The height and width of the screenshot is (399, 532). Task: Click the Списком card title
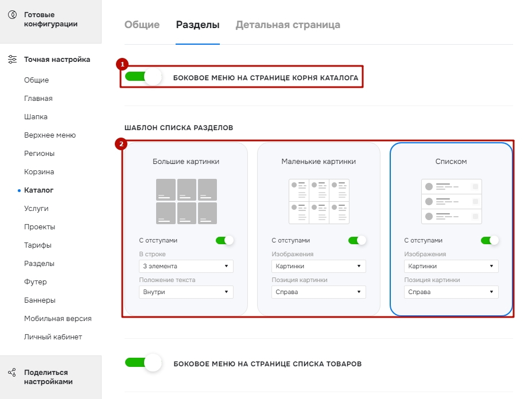451,161
